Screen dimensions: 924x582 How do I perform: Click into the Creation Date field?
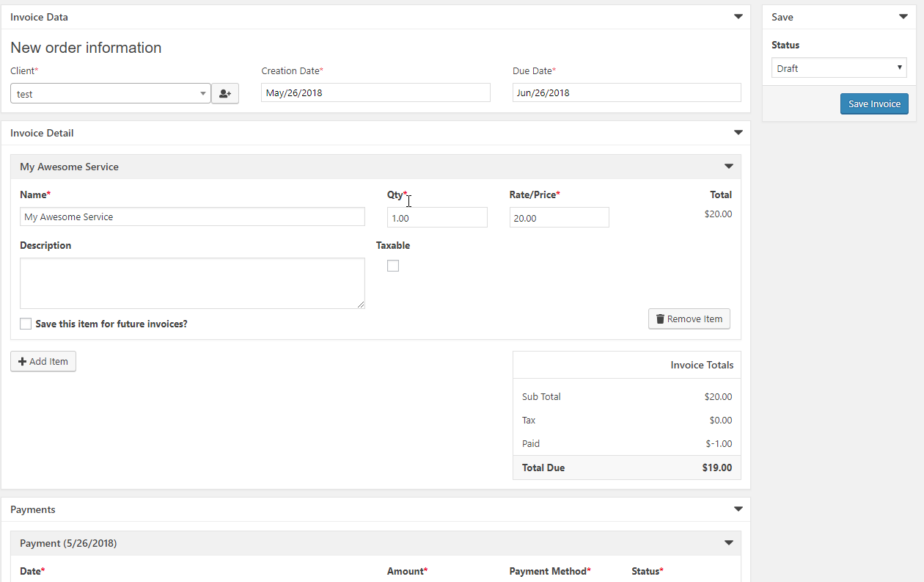(375, 92)
